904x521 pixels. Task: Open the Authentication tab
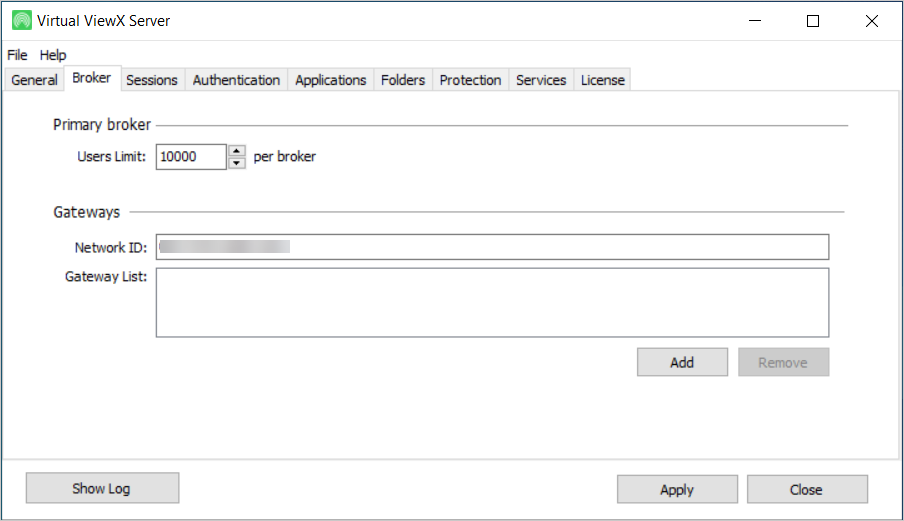pyautogui.click(x=236, y=80)
